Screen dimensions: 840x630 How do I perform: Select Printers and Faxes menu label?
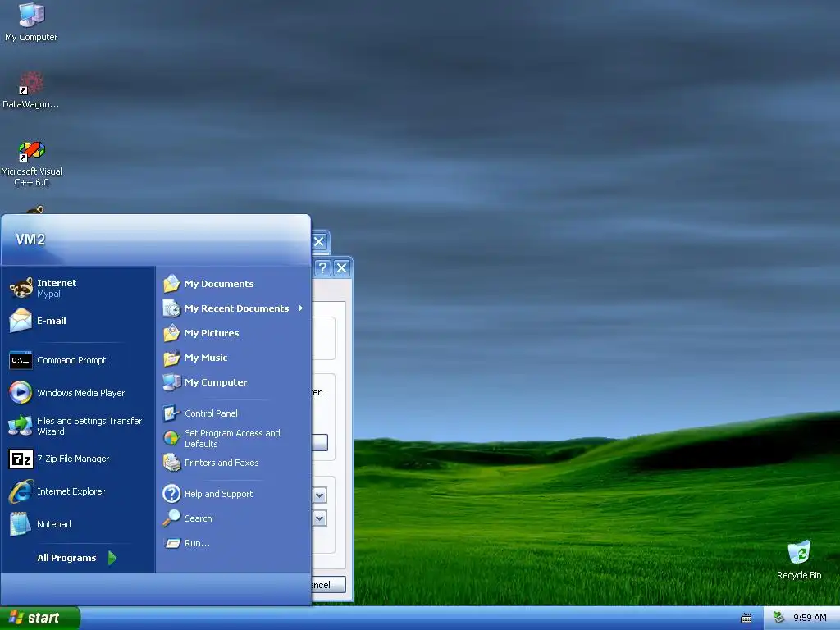click(221, 463)
